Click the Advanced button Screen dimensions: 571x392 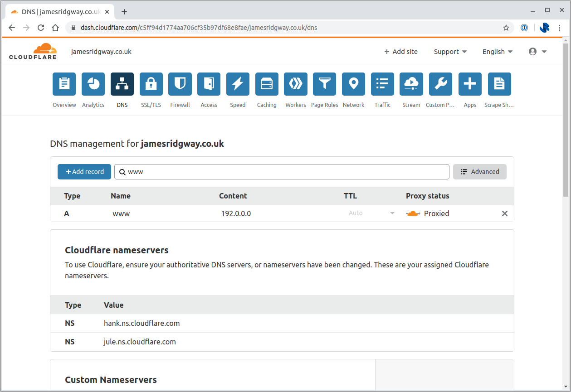point(480,172)
